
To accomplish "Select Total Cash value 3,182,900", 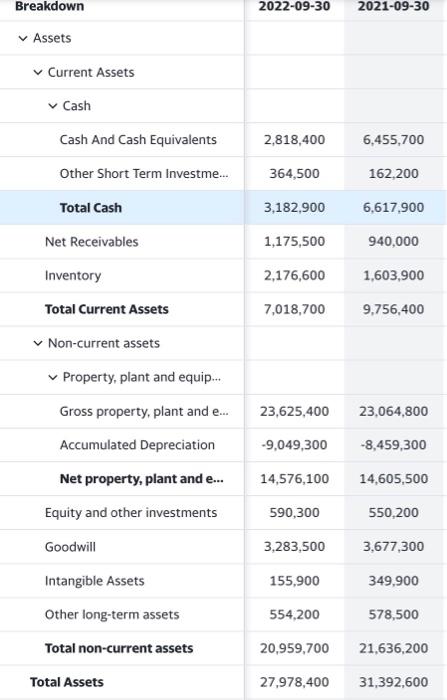I will tap(294, 208).
